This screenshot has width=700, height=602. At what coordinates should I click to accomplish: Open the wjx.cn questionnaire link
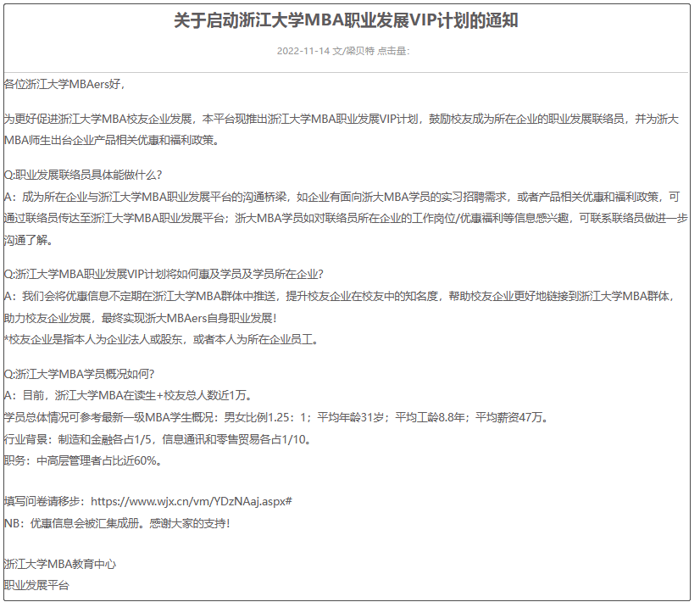point(191,501)
